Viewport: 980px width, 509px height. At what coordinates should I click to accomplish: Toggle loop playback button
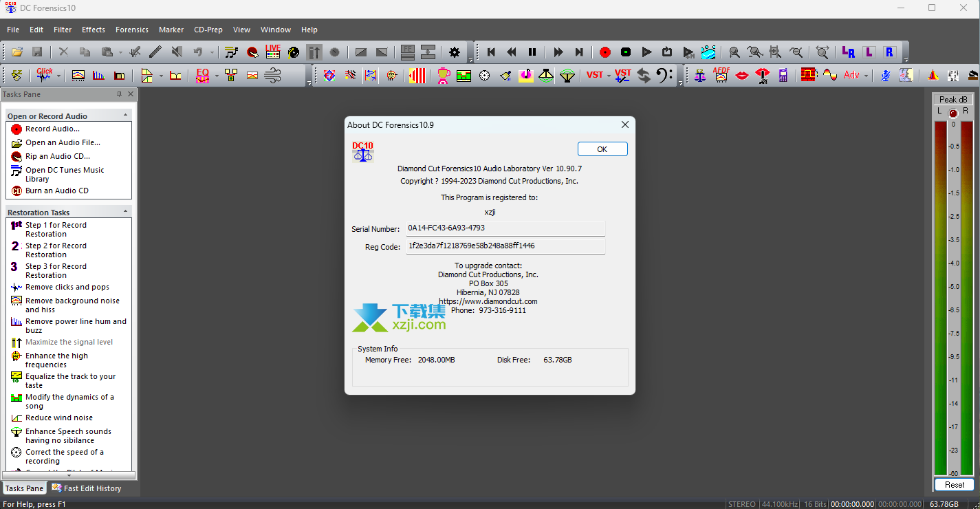667,52
